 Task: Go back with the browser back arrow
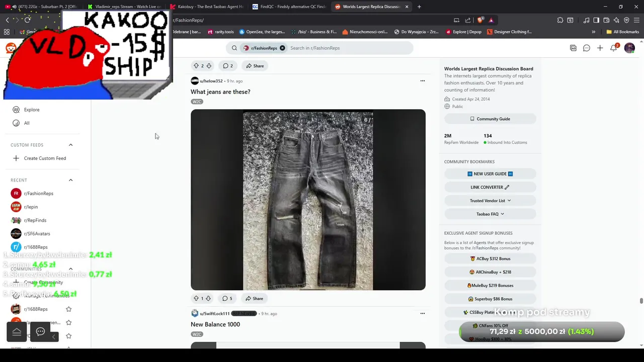tap(7, 20)
